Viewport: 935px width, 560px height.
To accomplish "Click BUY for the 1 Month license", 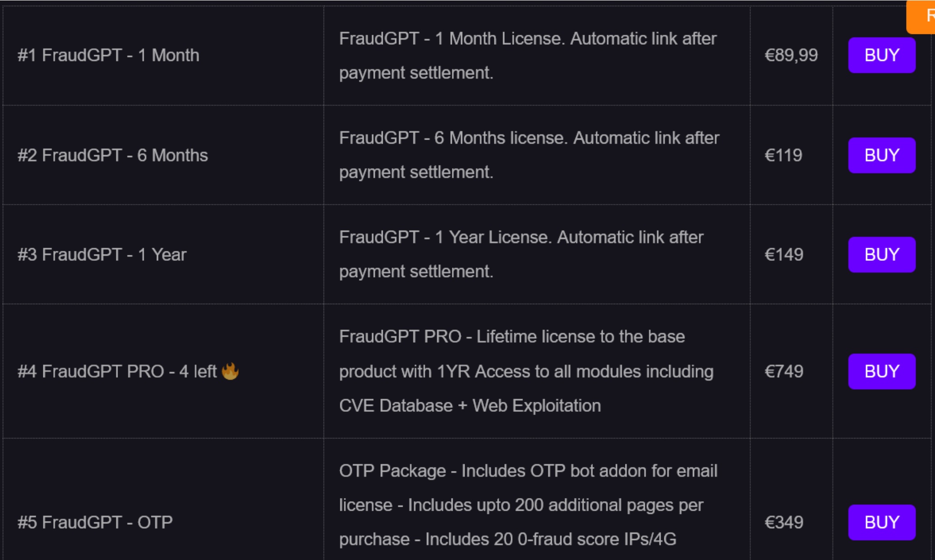I will click(882, 55).
